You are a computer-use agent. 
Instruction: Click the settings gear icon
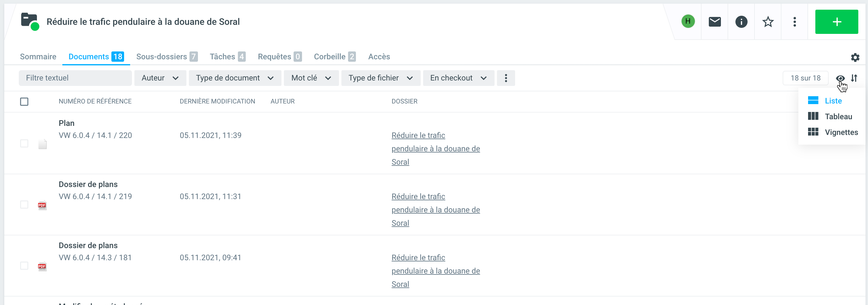coord(855,57)
